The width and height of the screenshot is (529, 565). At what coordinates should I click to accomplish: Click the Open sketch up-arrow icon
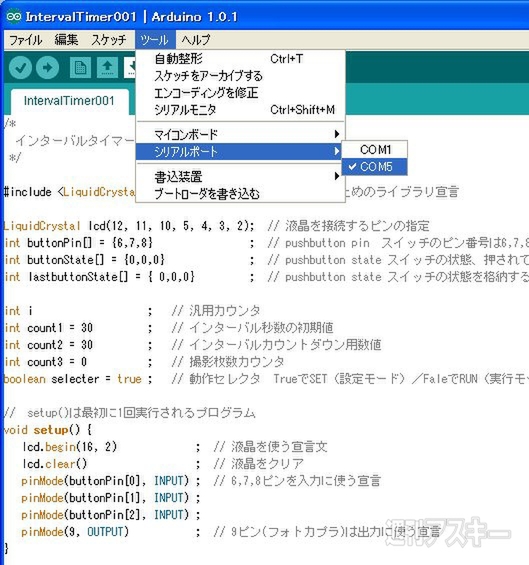tap(107, 67)
